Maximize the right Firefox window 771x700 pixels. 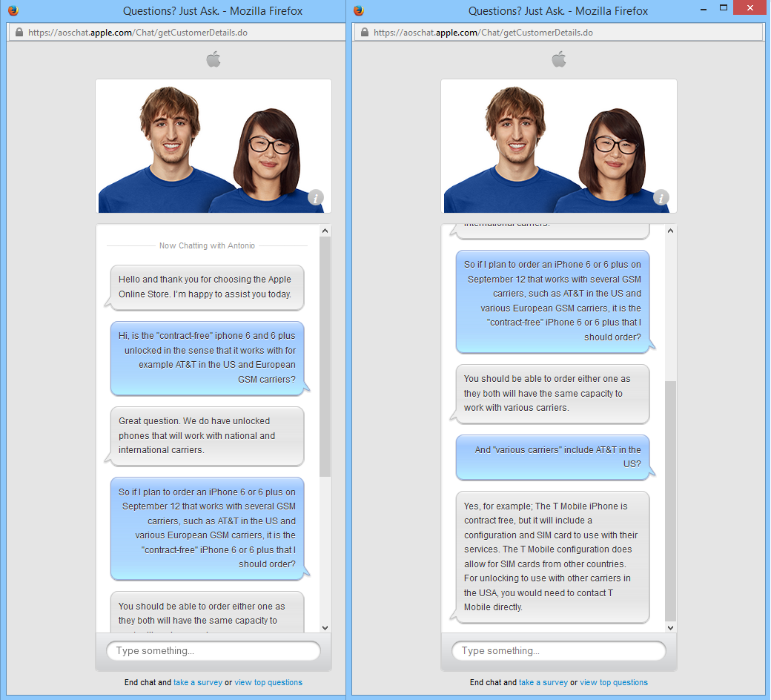tap(724, 8)
